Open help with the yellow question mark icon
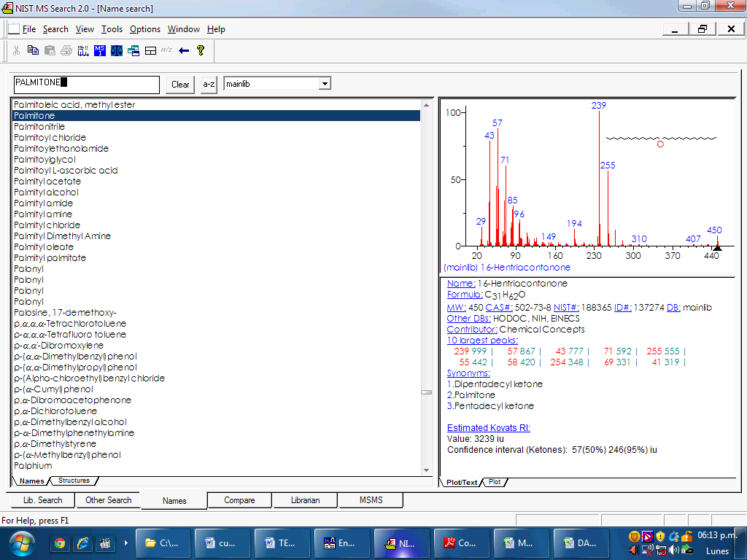 coord(201,50)
